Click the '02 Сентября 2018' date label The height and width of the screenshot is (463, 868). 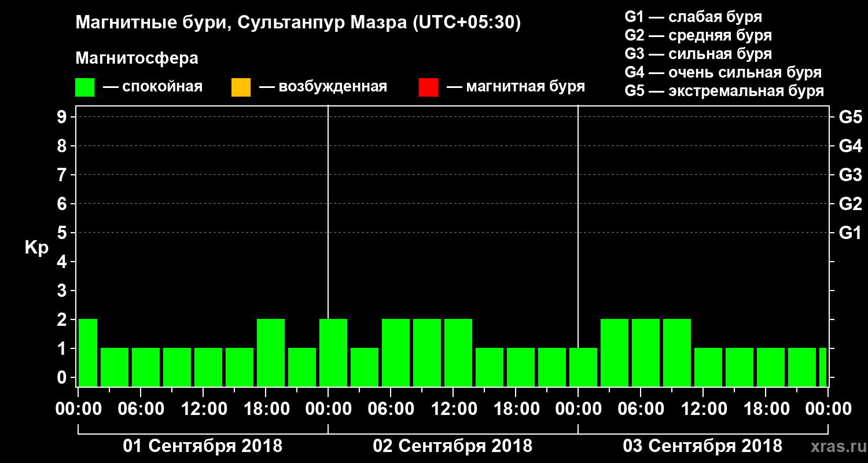(x=453, y=446)
